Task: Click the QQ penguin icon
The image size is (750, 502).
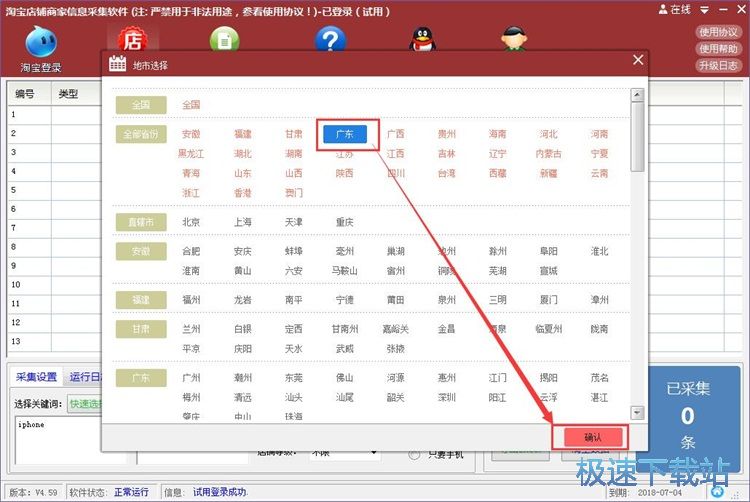Action: point(422,39)
